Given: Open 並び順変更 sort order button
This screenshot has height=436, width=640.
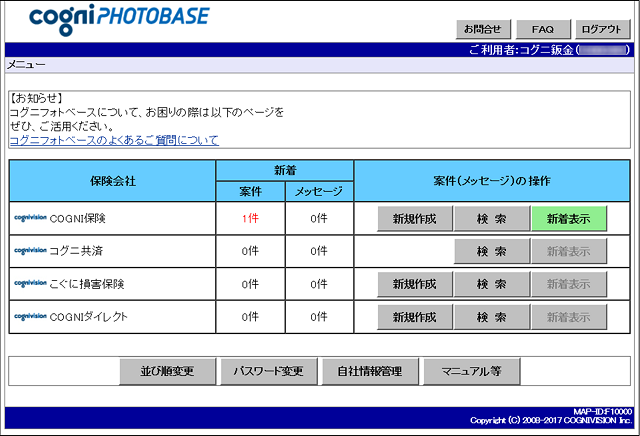Looking at the screenshot, I should 167,371.
